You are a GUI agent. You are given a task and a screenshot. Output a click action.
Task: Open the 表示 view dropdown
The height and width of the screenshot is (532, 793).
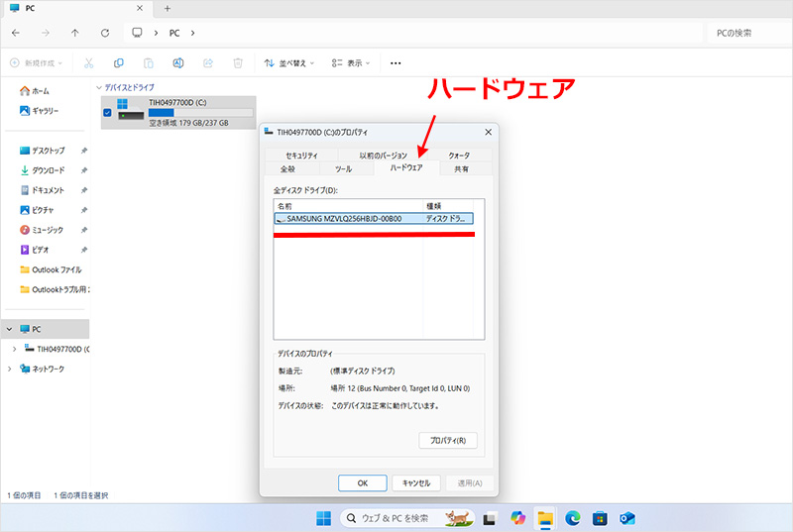pyautogui.click(x=351, y=62)
